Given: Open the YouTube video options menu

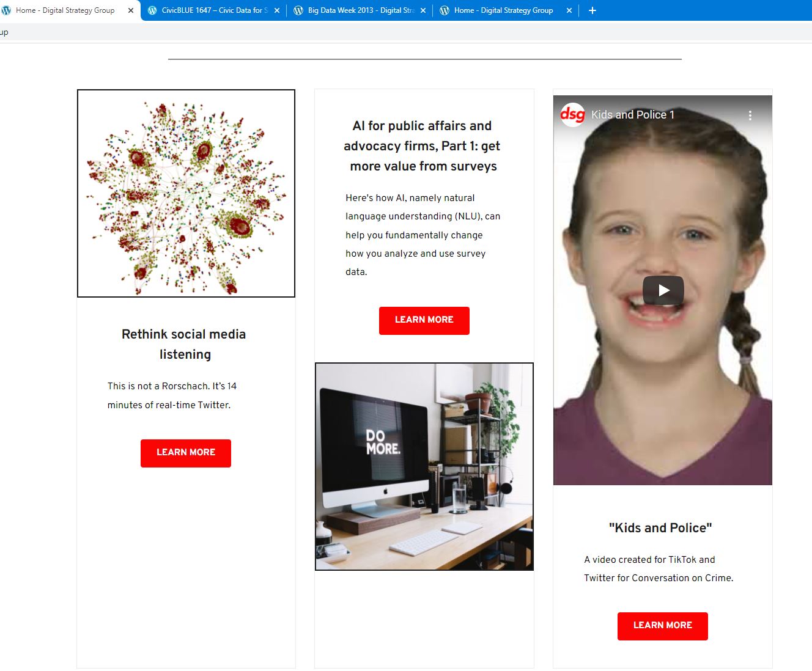Looking at the screenshot, I should tap(750, 115).
